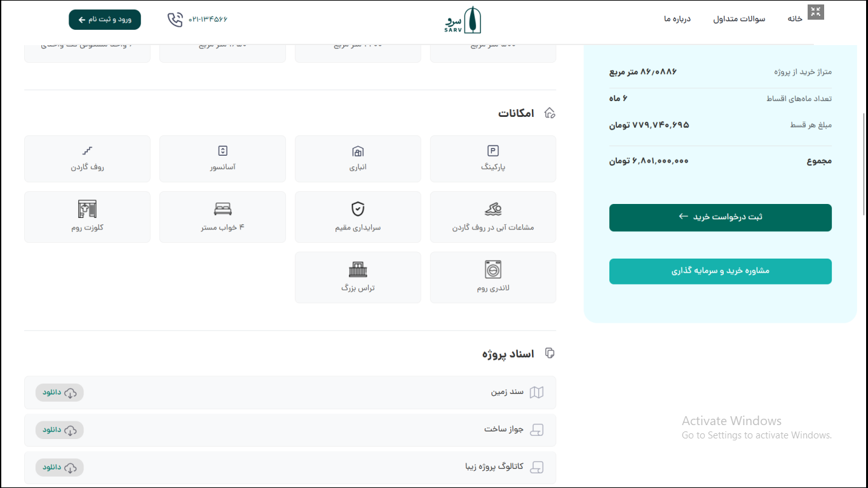Click purchase and investment consultation button

click(720, 271)
